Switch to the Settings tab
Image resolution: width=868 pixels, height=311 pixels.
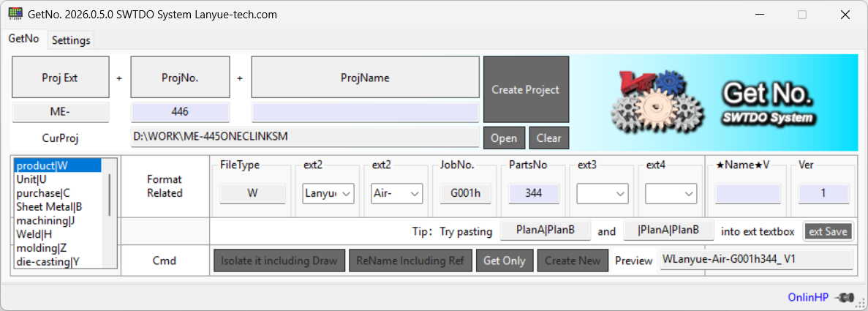(71, 40)
